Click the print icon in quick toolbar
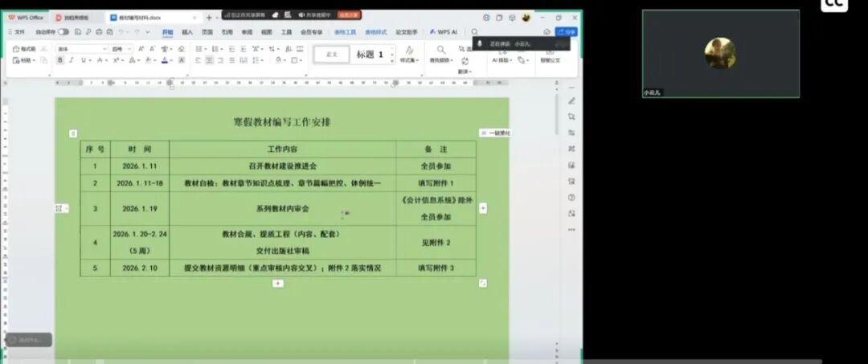This screenshot has height=364, width=868. tap(99, 32)
